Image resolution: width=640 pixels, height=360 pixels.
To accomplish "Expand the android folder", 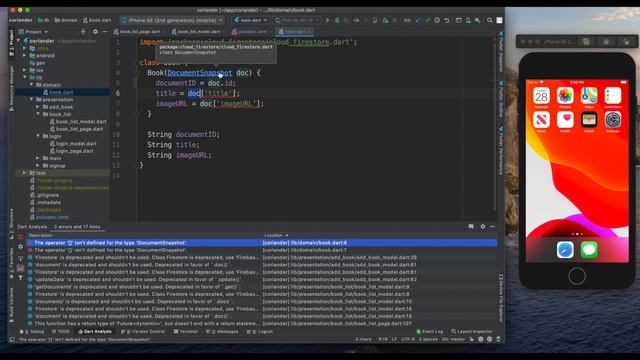I will coord(25,56).
